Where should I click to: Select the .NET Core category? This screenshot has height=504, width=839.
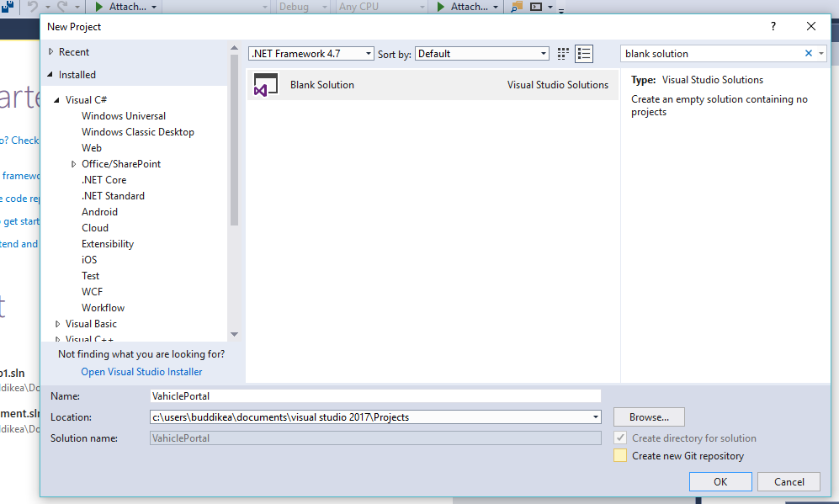104,180
